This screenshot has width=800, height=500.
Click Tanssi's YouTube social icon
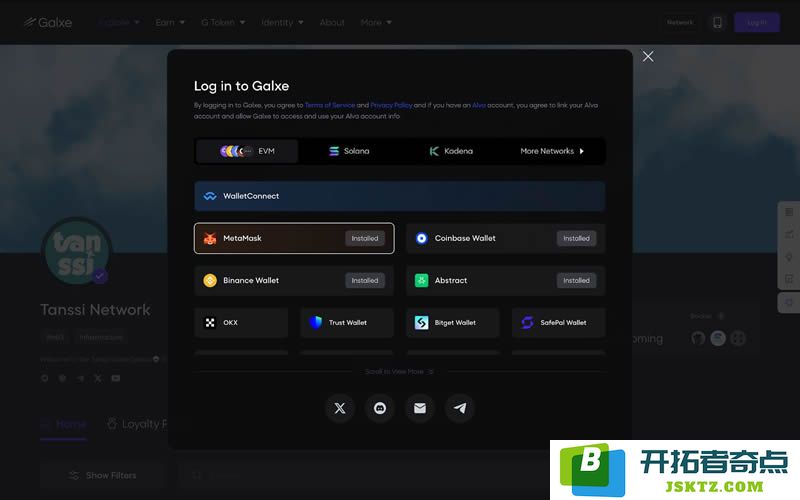click(x=116, y=378)
